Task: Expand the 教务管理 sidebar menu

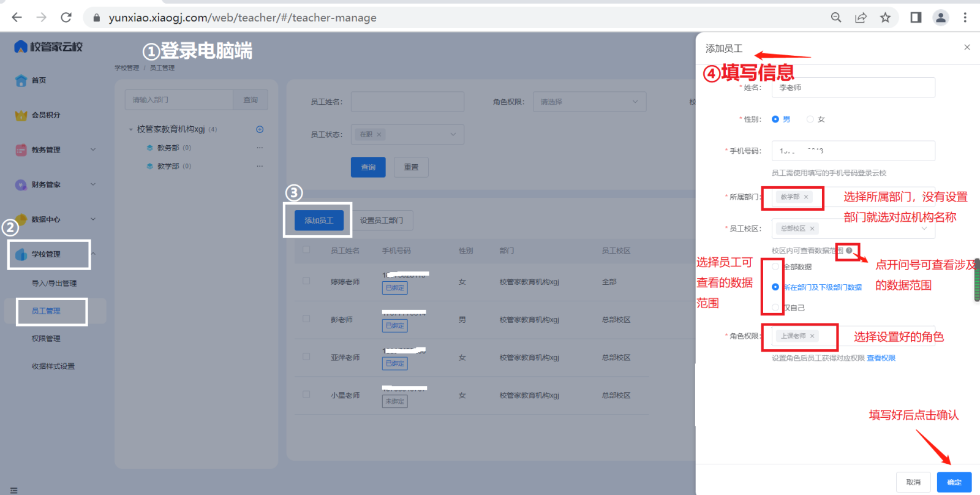Action: [x=93, y=149]
